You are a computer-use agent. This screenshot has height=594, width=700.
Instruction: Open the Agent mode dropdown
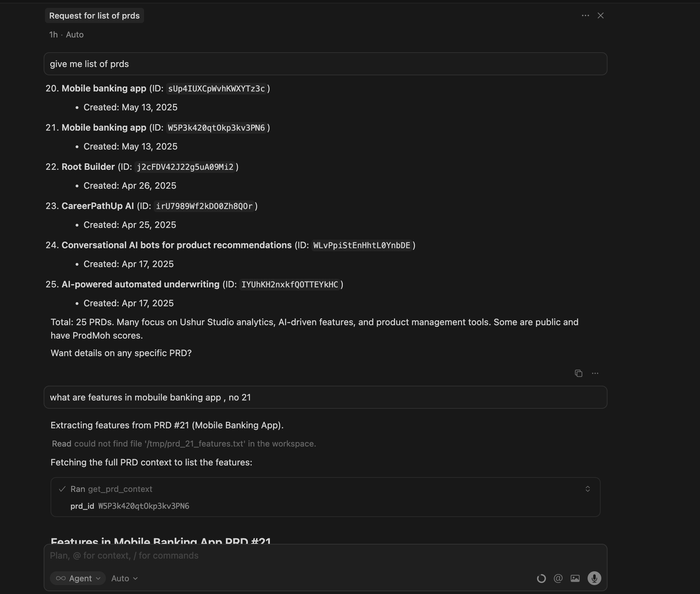coord(83,578)
